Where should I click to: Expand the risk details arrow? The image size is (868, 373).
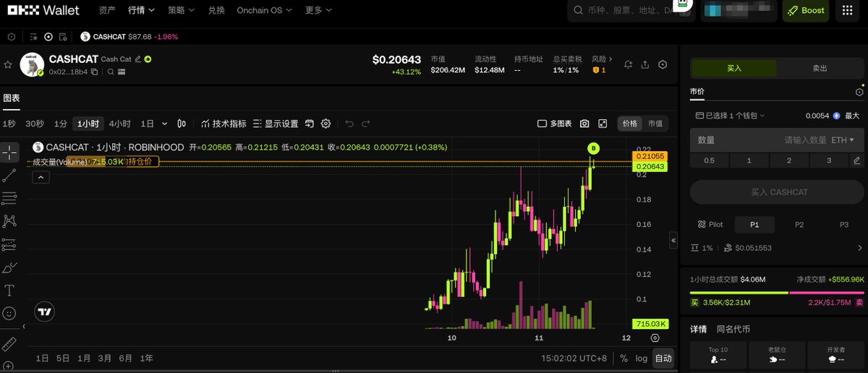pyautogui.click(x=610, y=59)
